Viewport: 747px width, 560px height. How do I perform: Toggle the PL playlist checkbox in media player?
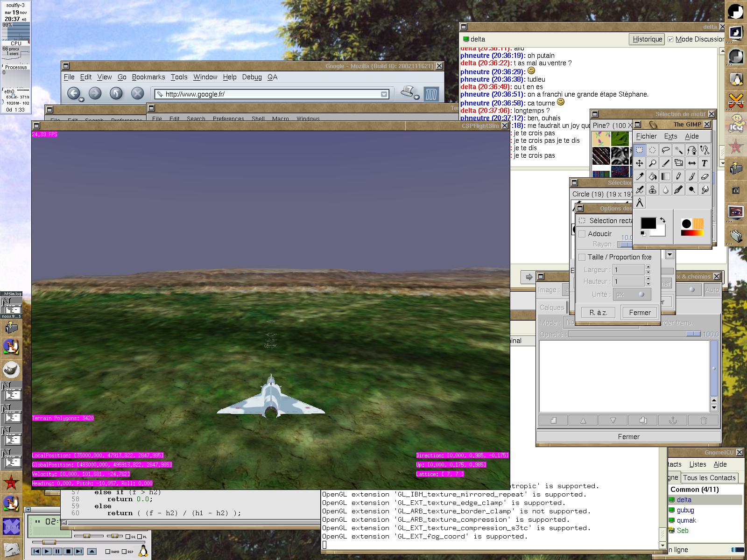(139, 537)
